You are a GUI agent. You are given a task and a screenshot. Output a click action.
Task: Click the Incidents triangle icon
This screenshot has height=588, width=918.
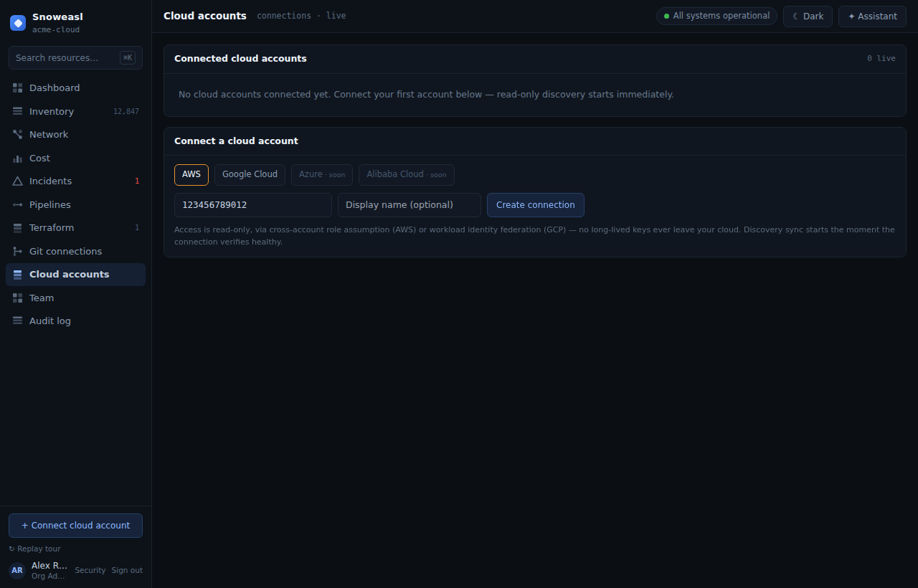coord(18,181)
